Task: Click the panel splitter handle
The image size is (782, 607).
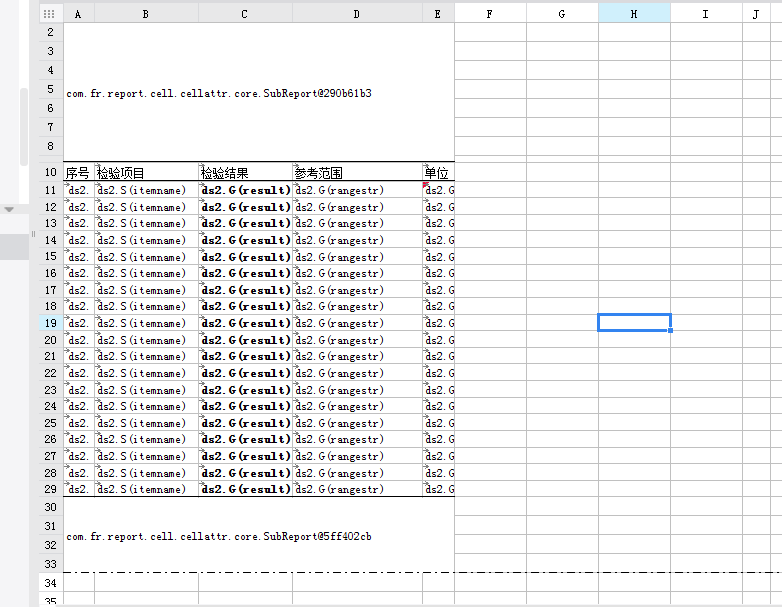Action: coord(33,234)
